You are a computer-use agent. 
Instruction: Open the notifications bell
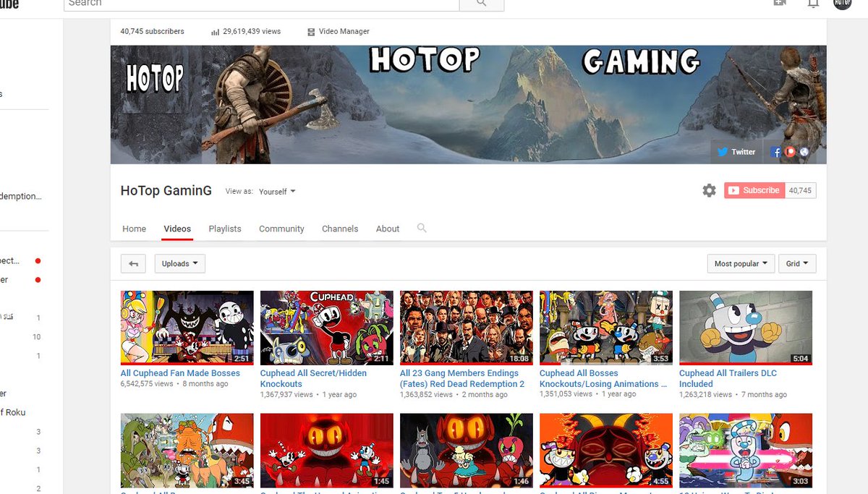pyautogui.click(x=813, y=3)
